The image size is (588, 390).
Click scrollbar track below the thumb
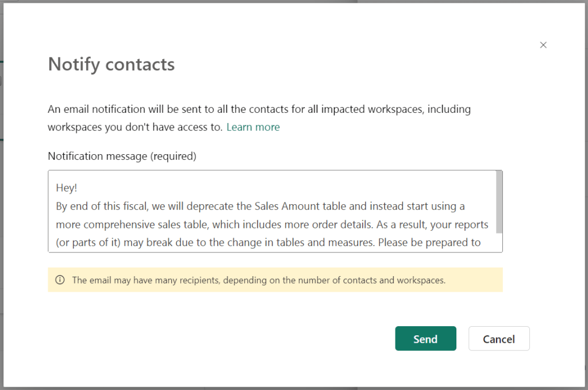[499, 243]
